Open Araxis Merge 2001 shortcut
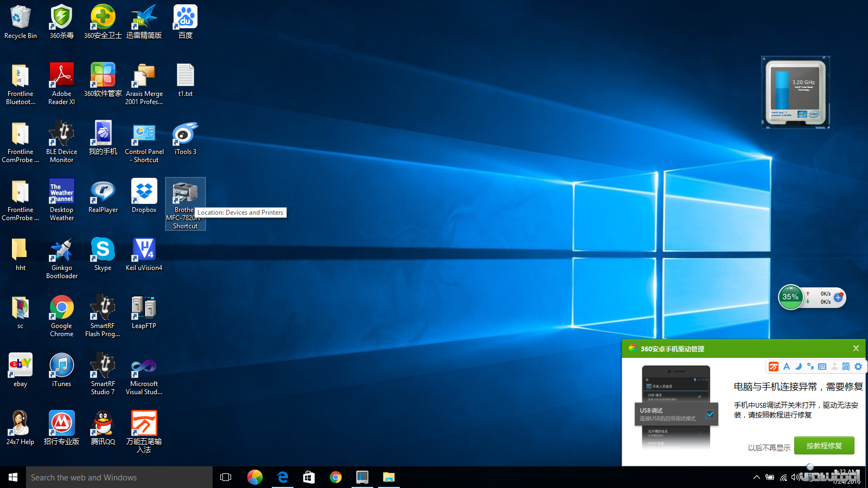 144,84
